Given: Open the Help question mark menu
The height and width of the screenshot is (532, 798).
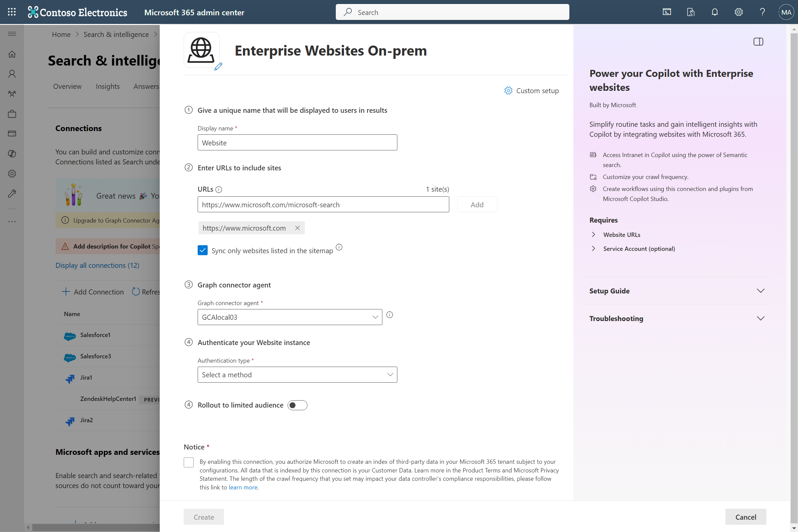Looking at the screenshot, I should point(762,12).
